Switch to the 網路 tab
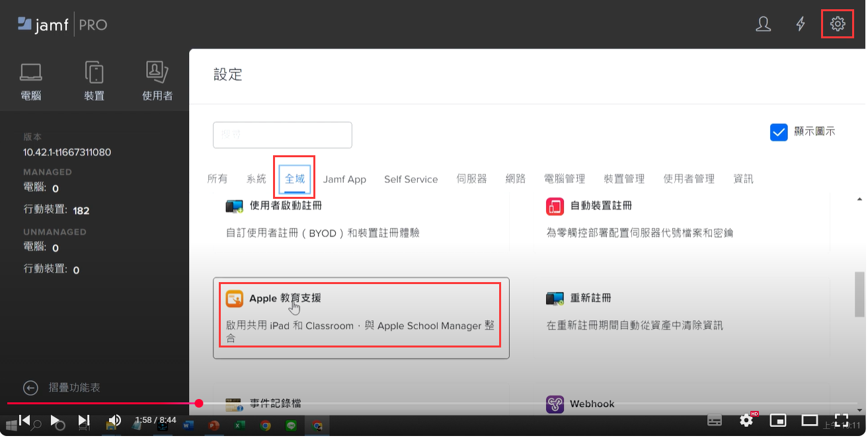868x438 pixels. (x=516, y=179)
